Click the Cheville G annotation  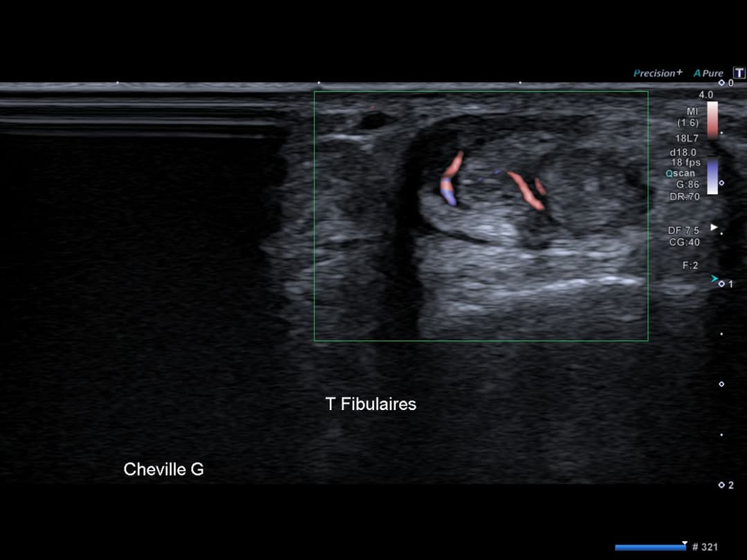[x=163, y=469]
